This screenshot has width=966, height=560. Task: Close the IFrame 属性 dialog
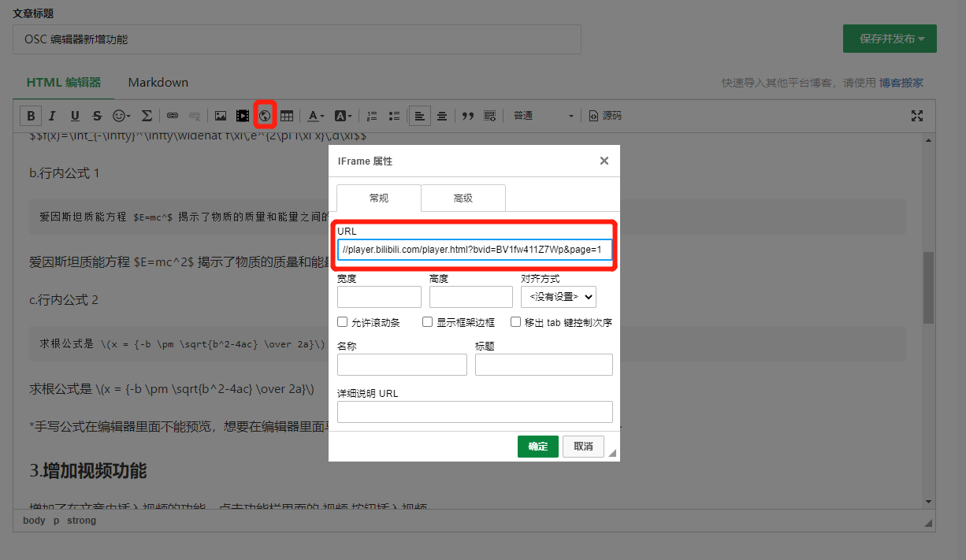pyautogui.click(x=604, y=161)
